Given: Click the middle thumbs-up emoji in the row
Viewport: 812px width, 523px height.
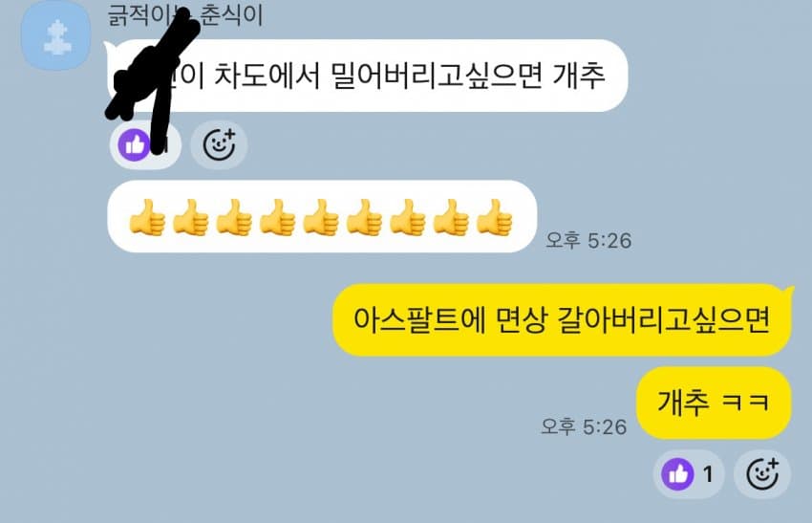Looking at the screenshot, I should pyautogui.click(x=321, y=218).
